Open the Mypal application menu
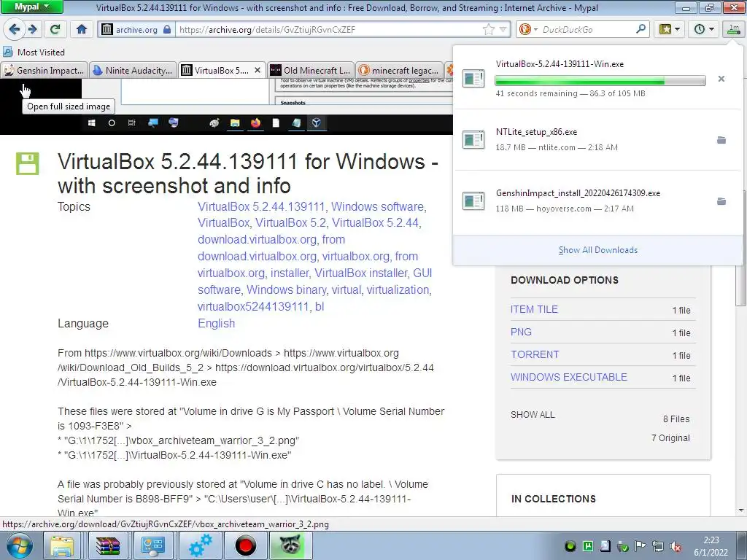 click(31, 7)
